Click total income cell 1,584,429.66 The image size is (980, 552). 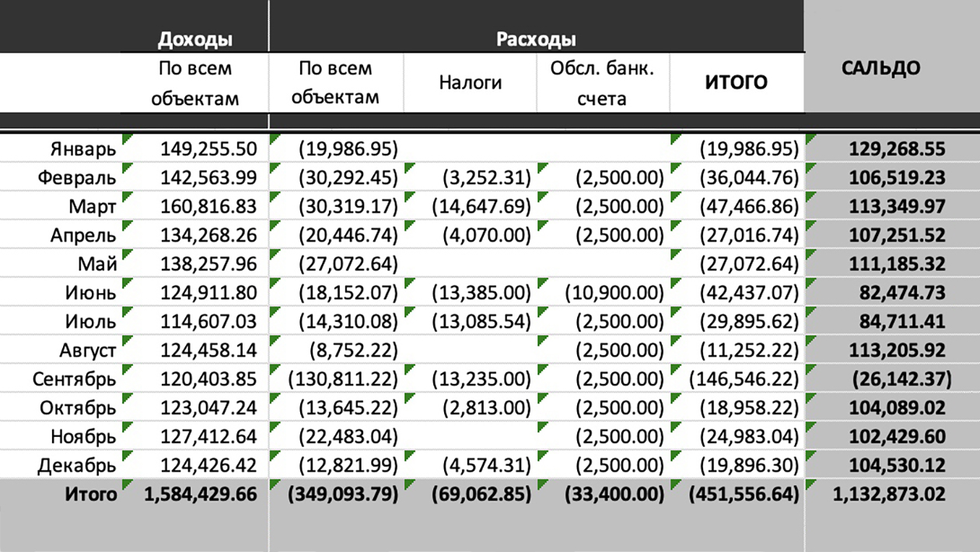[x=201, y=494]
